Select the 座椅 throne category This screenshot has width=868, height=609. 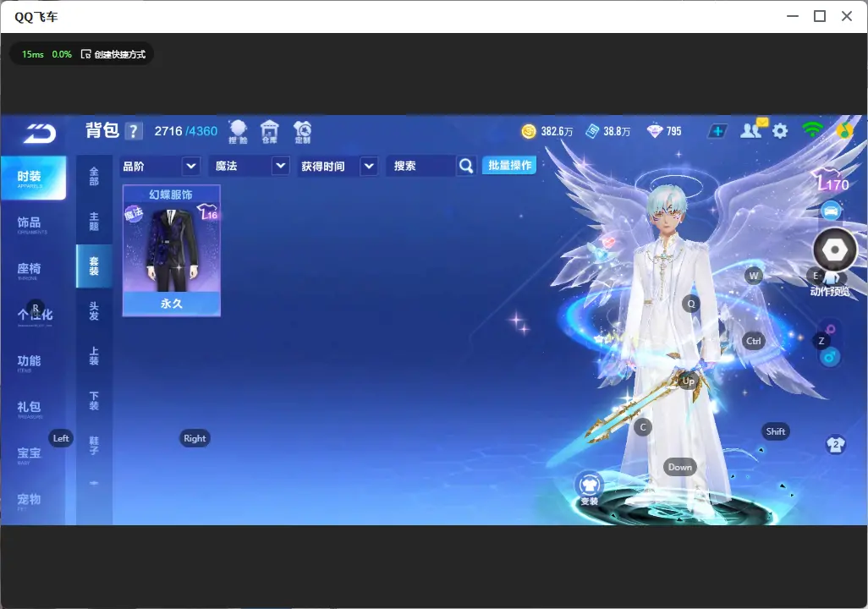30,270
